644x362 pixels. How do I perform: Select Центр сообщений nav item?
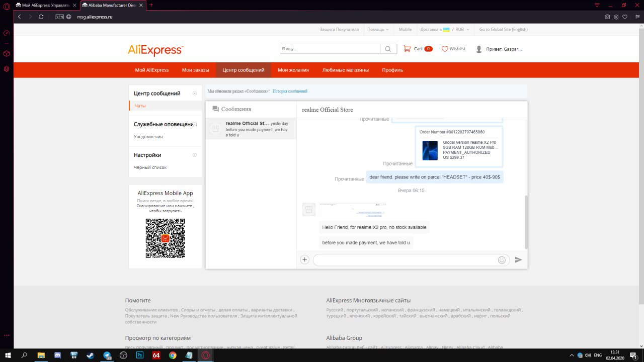tap(244, 70)
